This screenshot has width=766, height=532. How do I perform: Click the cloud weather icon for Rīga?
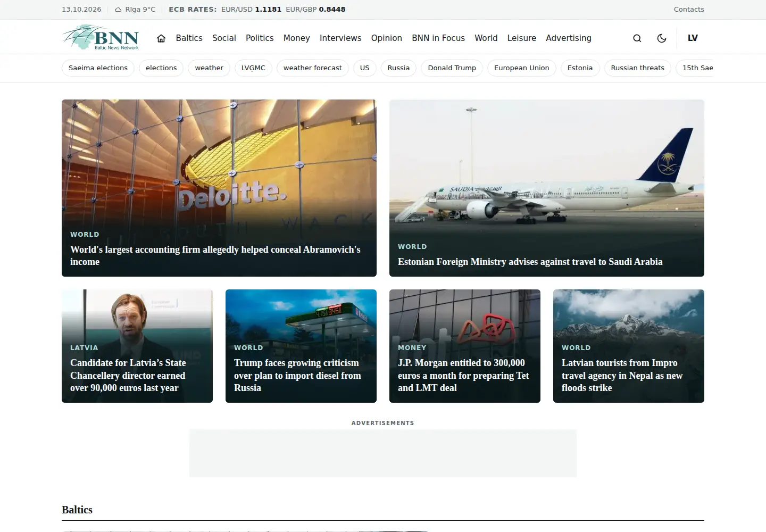coord(118,10)
